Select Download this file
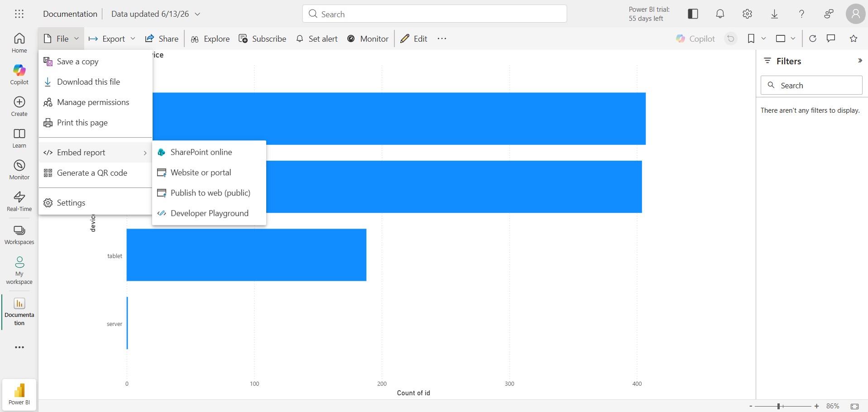This screenshot has height=412, width=868. pos(95,82)
